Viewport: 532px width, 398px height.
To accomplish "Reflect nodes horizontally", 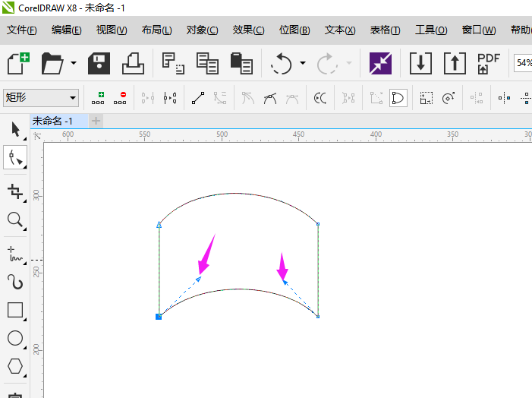I will point(504,98).
